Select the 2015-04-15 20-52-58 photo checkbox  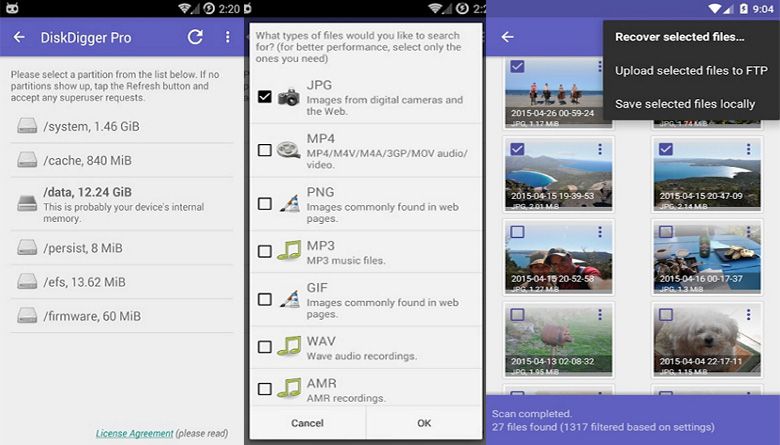517,232
